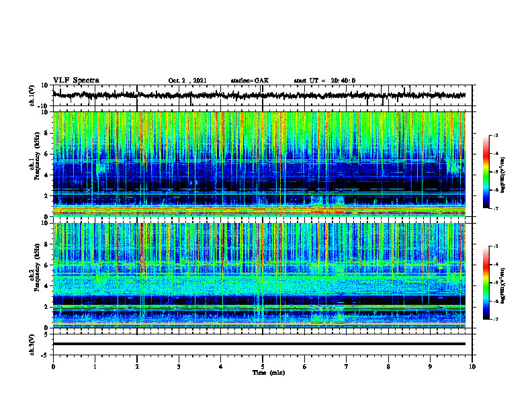This screenshot has height=411, width=532.
Task: Click inside the ch.2 spectrogram panel
Action: pyautogui.click(x=259, y=275)
